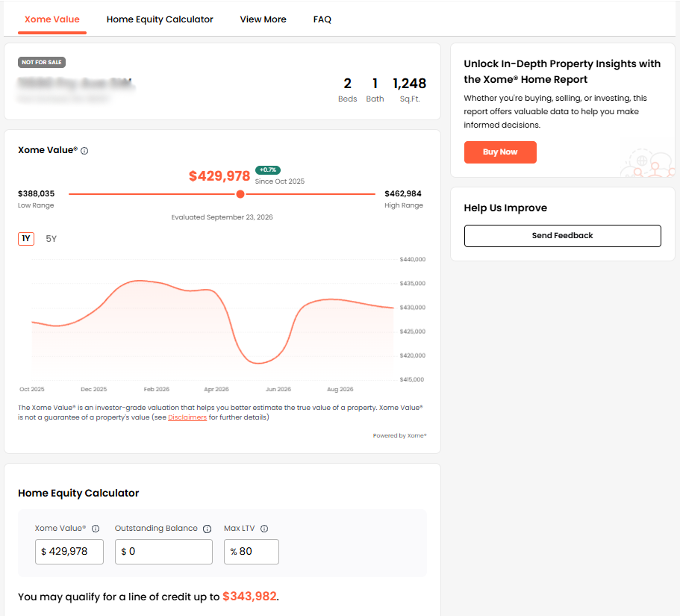Click the chart dip near Jun 2026

259,363
